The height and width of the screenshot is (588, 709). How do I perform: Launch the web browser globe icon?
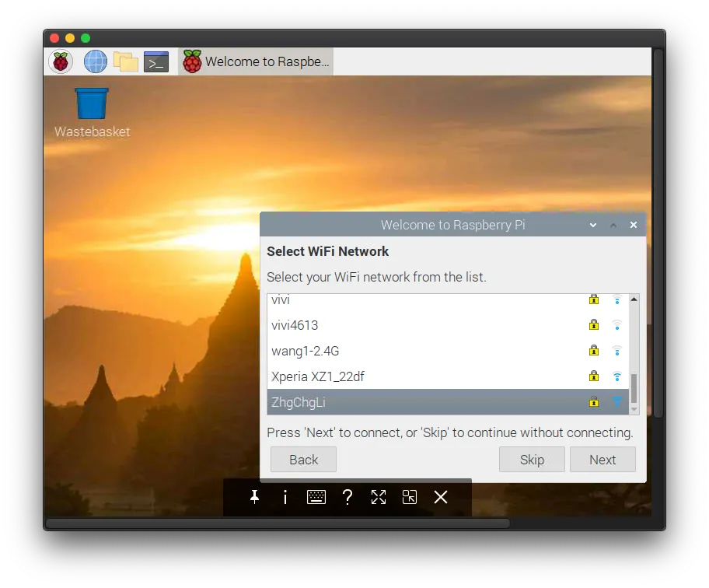click(x=95, y=61)
